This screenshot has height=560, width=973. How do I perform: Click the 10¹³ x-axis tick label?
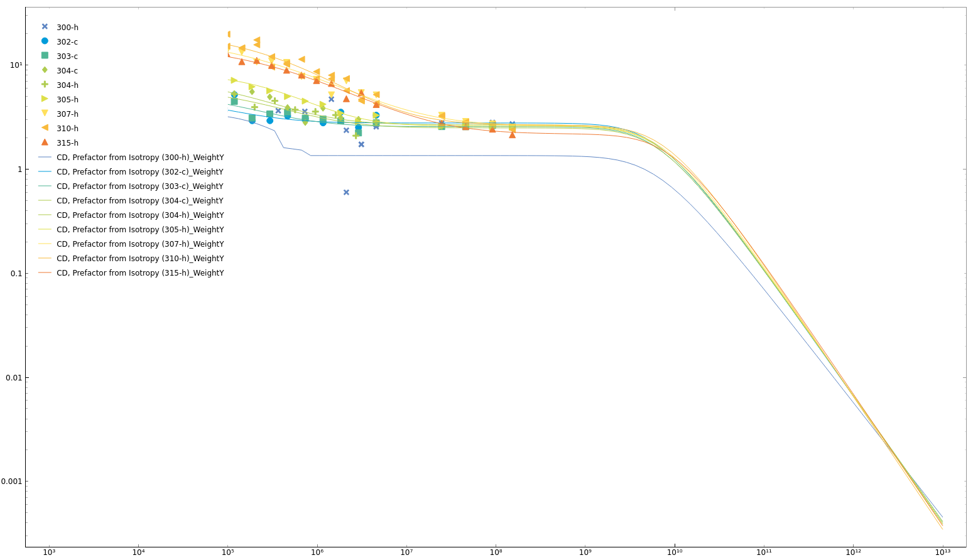[942, 552]
